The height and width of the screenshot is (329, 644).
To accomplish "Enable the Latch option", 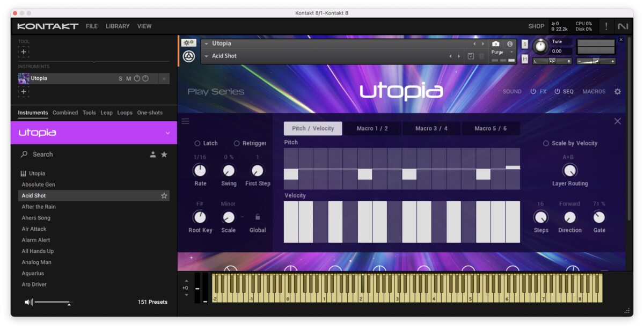I will click(197, 143).
